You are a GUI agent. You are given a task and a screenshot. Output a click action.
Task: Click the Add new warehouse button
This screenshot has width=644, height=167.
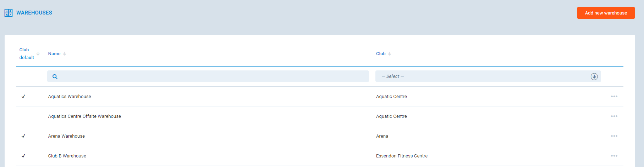(606, 13)
